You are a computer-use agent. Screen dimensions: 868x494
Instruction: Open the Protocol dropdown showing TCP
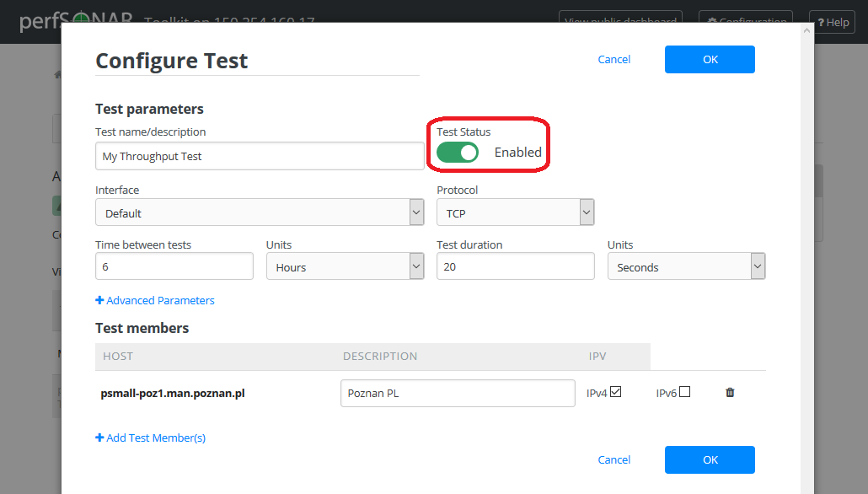pyautogui.click(x=516, y=212)
